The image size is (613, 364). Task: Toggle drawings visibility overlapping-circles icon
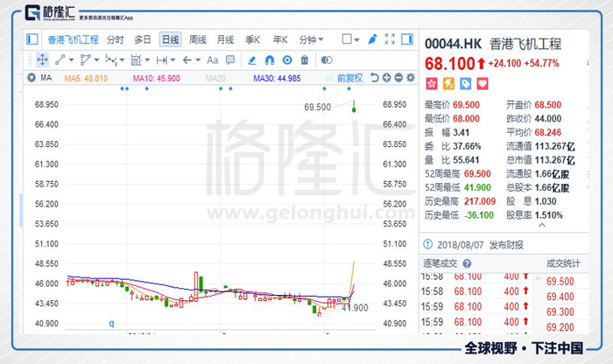coord(327,59)
